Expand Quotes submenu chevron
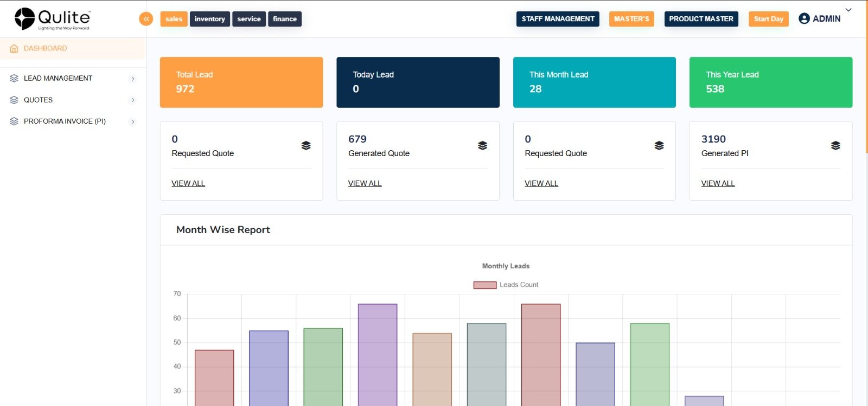 click(x=133, y=100)
